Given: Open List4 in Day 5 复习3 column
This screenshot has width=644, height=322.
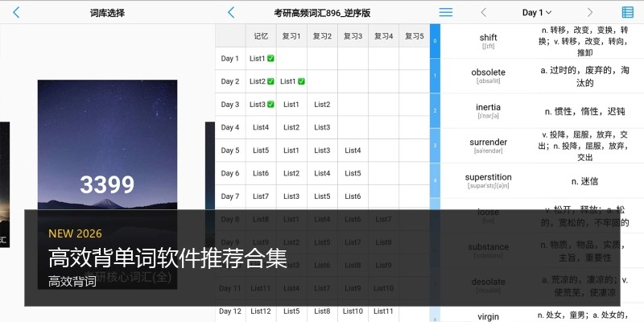Looking at the screenshot, I should pyautogui.click(x=353, y=151).
